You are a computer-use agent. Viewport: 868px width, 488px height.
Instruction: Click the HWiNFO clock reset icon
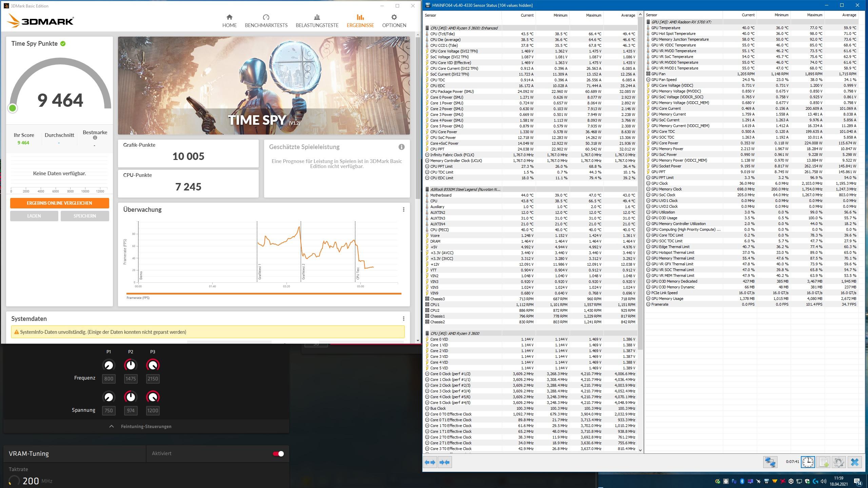click(808, 462)
